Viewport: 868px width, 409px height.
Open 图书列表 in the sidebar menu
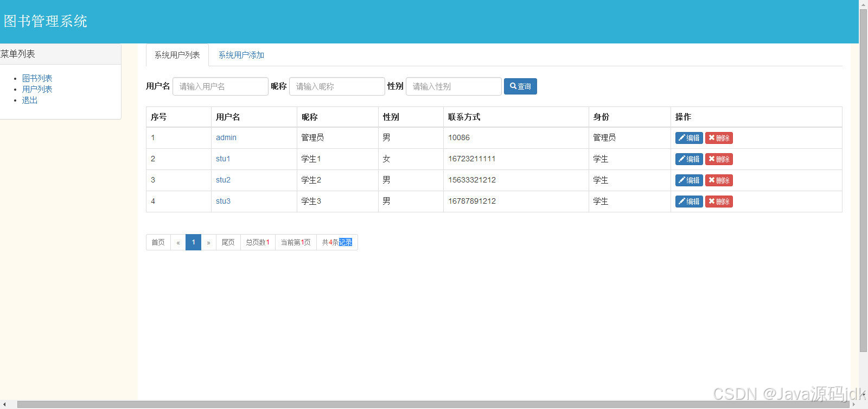(37, 78)
